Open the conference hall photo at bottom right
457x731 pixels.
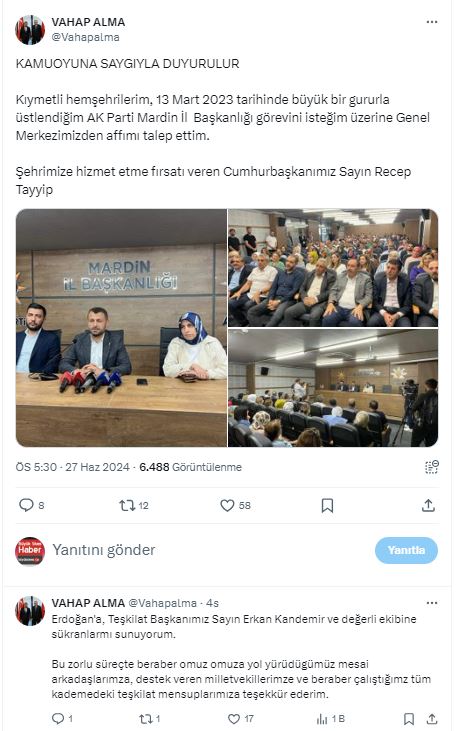[333, 388]
